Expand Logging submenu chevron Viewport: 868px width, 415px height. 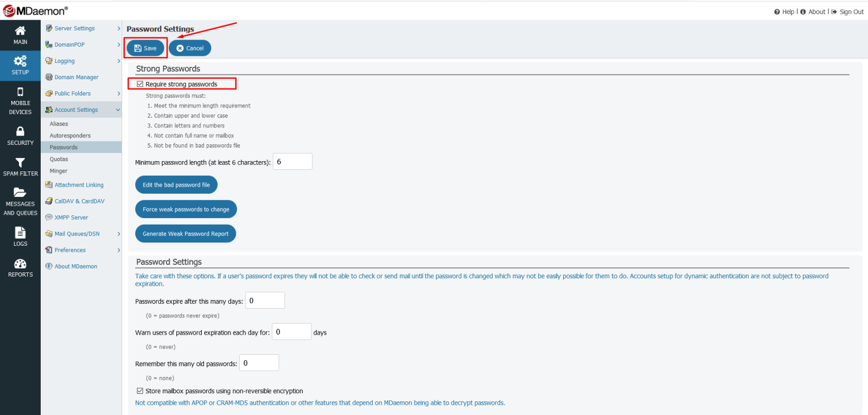click(119, 61)
